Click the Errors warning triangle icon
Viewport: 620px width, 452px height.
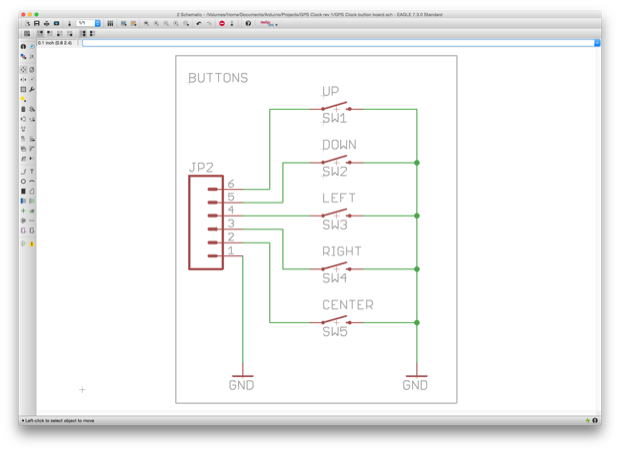32,244
